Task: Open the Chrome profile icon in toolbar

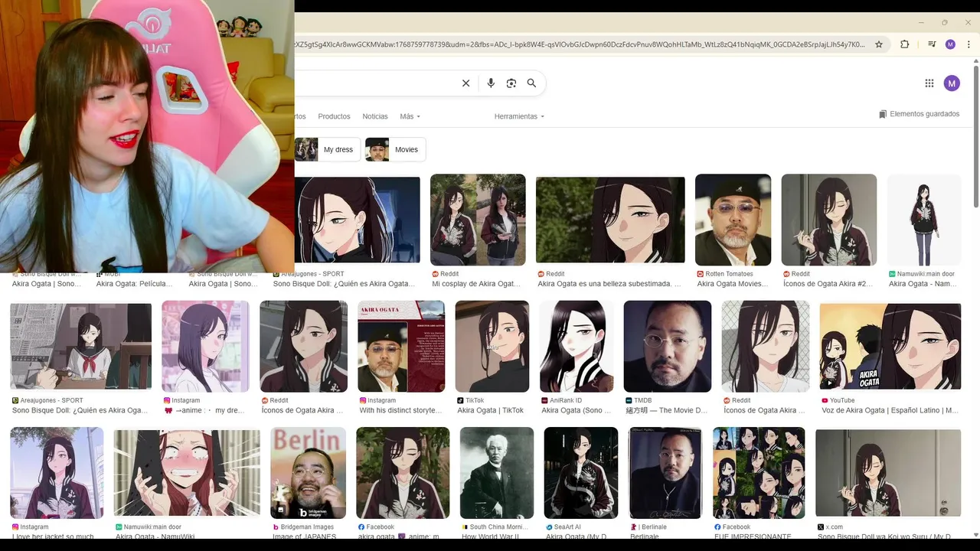Action: pyautogui.click(x=950, y=44)
